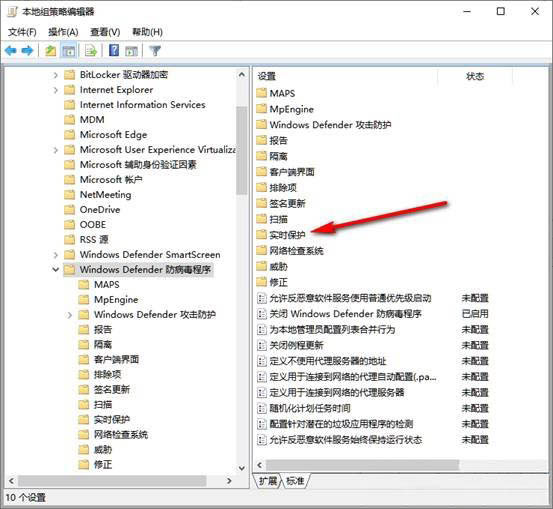Open the 报告 folder in the right pane
The height and width of the screenshot is (509, 553).
pos(278,140)
